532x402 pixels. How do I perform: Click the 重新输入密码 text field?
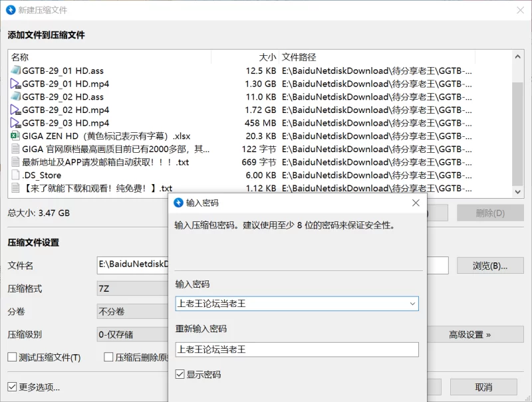coord(297,350)
